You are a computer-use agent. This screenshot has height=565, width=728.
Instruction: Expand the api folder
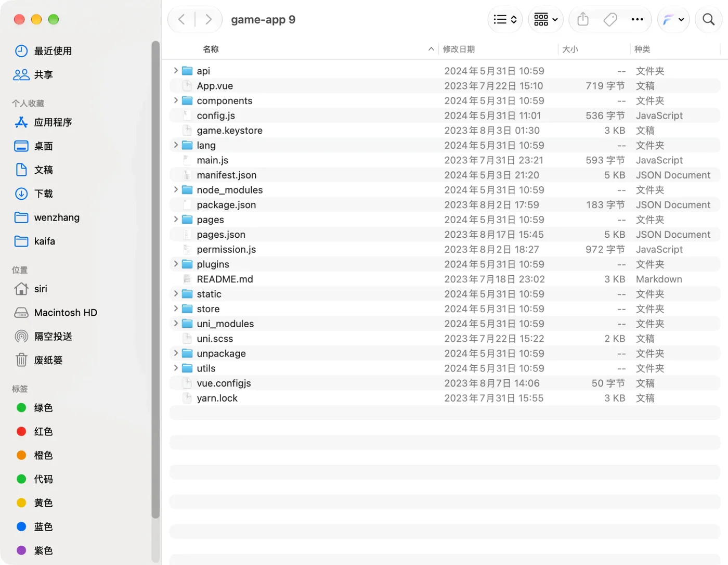(x=176, y=71)
